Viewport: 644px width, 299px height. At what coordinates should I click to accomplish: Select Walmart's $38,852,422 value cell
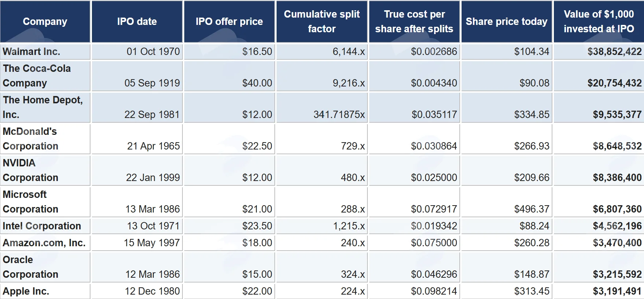[599, 52]
